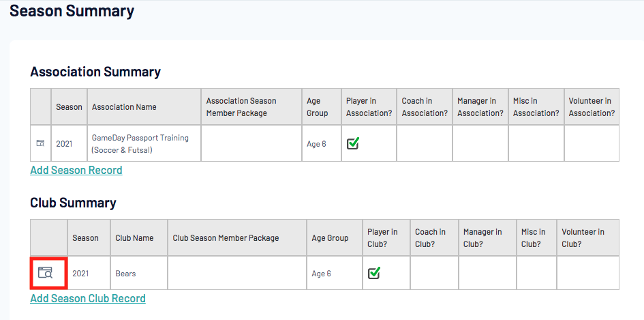Click the Club Season Member Package column header

pos(226,238)
